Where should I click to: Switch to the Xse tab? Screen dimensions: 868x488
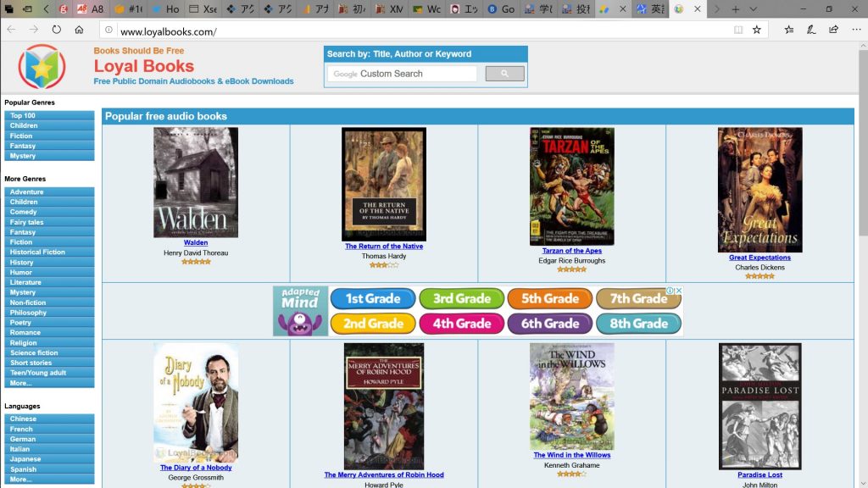pos(203,8)
